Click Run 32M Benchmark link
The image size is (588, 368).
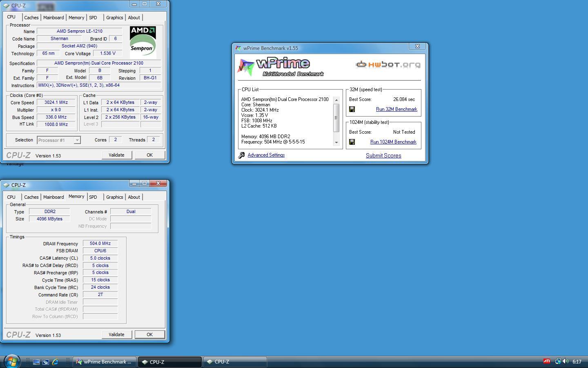click(396, 109)
